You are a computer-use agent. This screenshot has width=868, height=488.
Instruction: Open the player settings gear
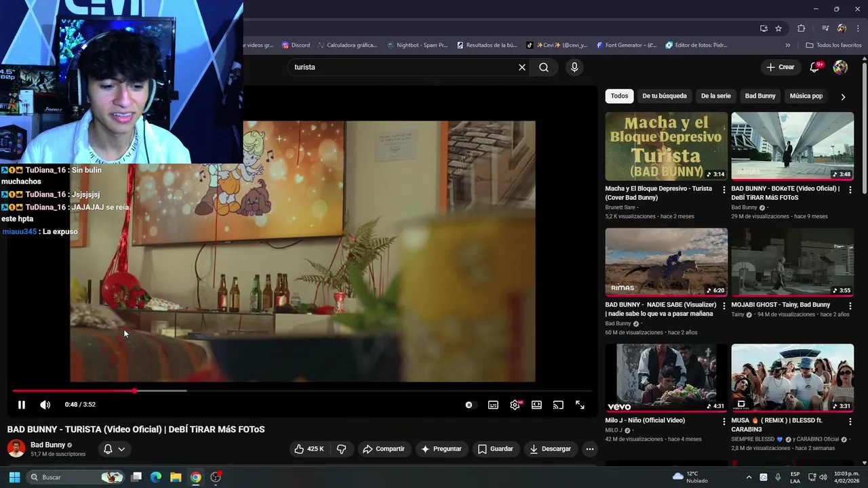tap(515, 405)
